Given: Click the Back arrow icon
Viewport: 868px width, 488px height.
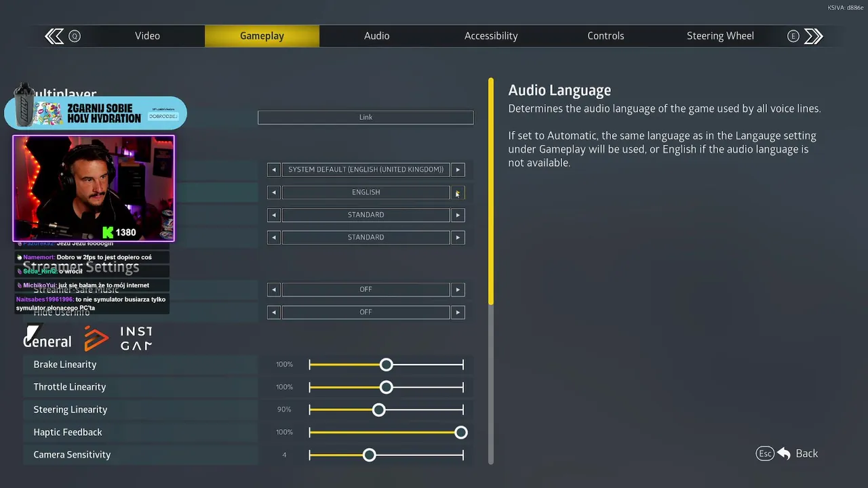Looking at the screenshot, I should (784, 453).
